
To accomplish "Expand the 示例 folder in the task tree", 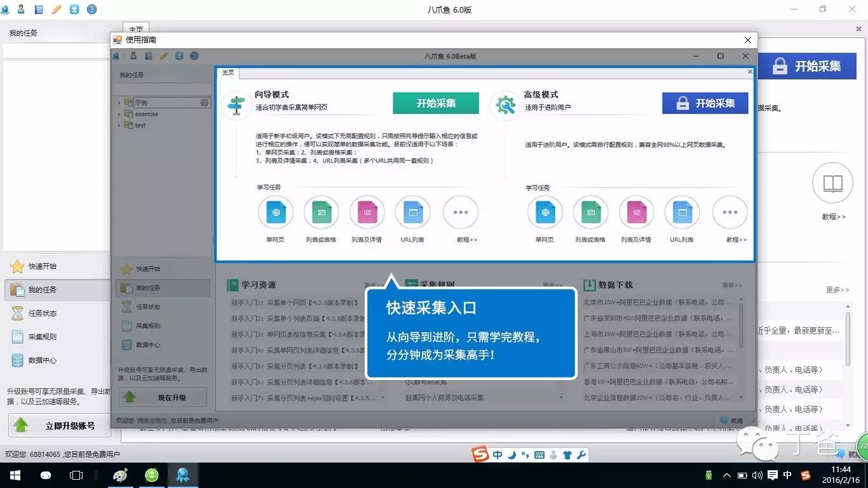I will (119, 102).
